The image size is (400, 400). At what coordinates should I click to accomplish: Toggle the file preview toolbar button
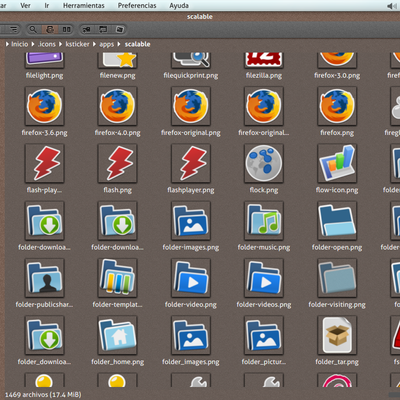50,30
